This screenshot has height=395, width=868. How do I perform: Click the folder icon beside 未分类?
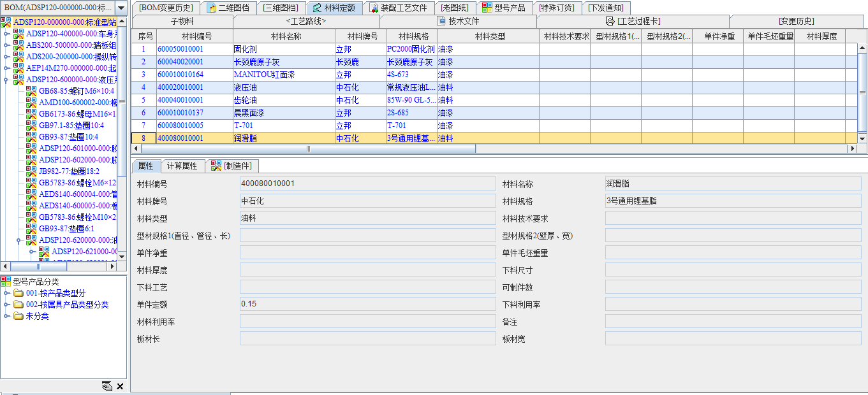click(x=18, y=316)
